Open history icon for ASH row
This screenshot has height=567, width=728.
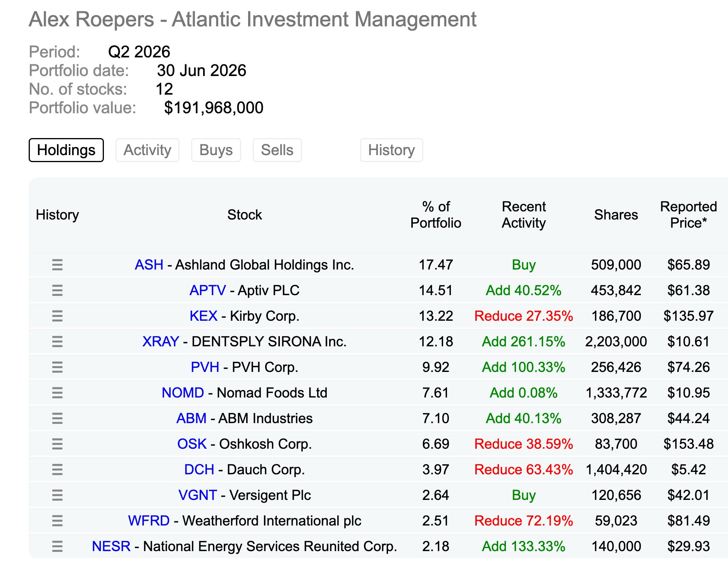coord(57,265)
